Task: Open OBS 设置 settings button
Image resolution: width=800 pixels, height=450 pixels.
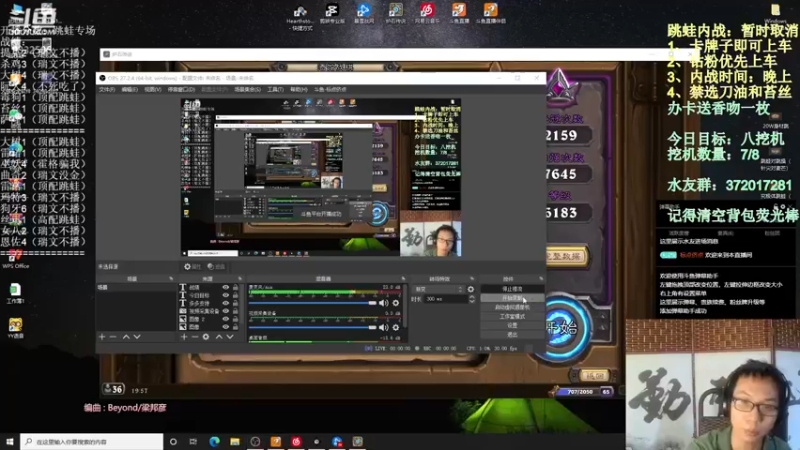Action: coord(512,326)
